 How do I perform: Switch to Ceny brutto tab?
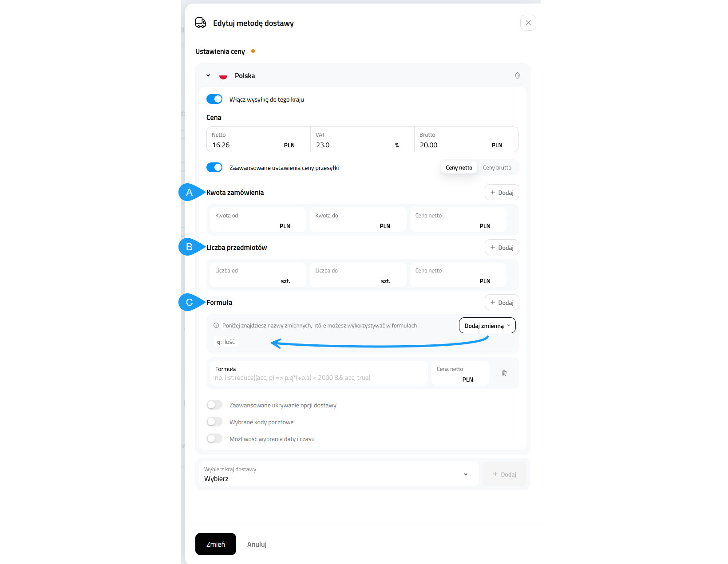pos(497,168)
